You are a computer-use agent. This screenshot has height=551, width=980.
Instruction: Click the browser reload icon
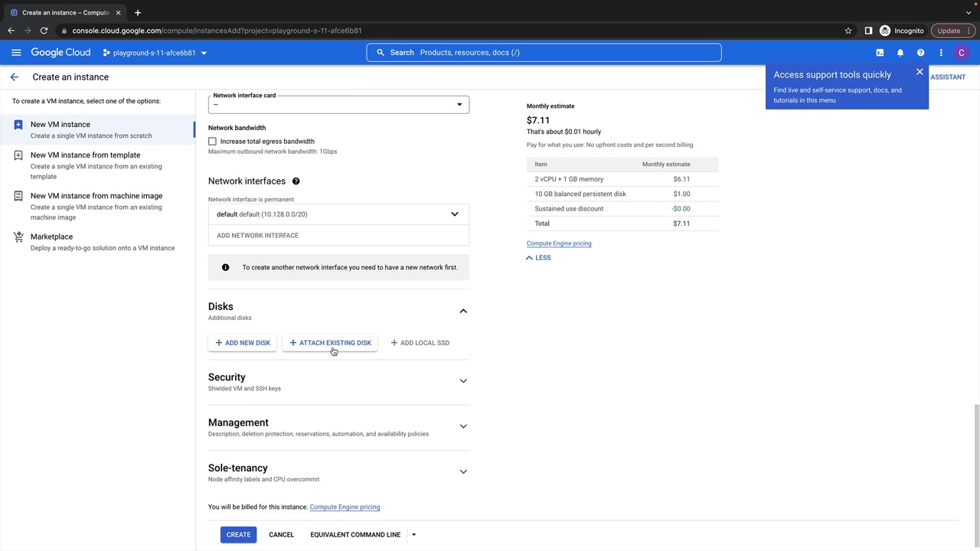tap(44, 31)
